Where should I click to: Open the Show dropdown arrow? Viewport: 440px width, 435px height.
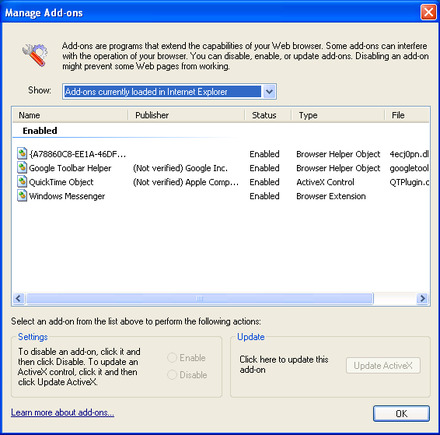269,92
